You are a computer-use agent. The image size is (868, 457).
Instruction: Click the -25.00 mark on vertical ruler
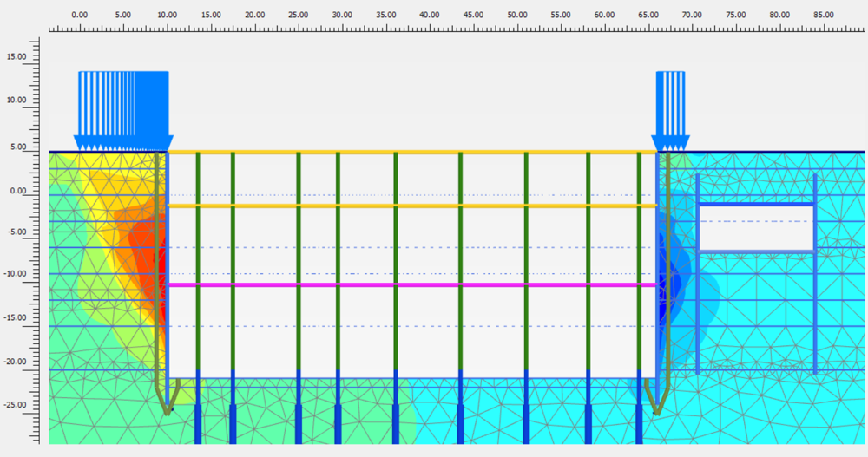(17, 405)
